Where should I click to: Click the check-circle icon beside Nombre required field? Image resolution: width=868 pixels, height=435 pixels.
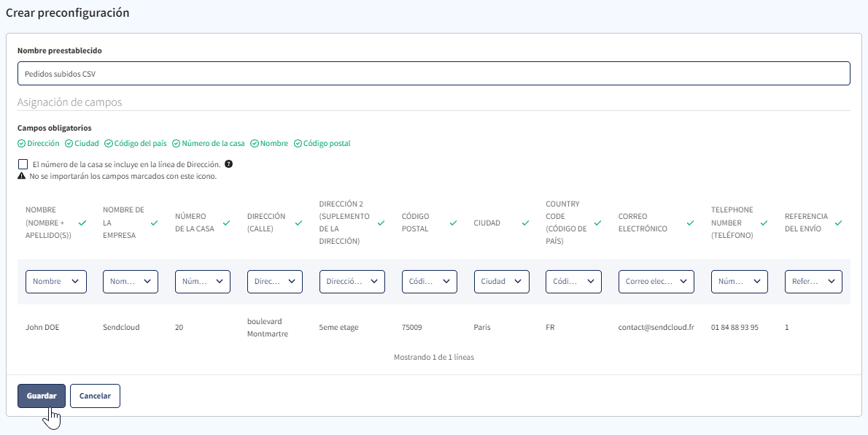tap(255, 144)
